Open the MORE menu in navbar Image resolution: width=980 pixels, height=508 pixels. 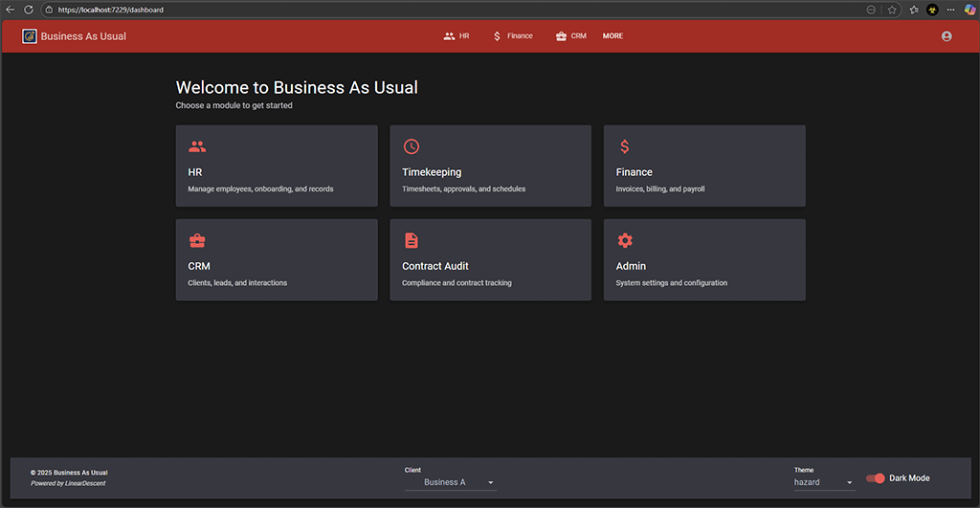612,36
